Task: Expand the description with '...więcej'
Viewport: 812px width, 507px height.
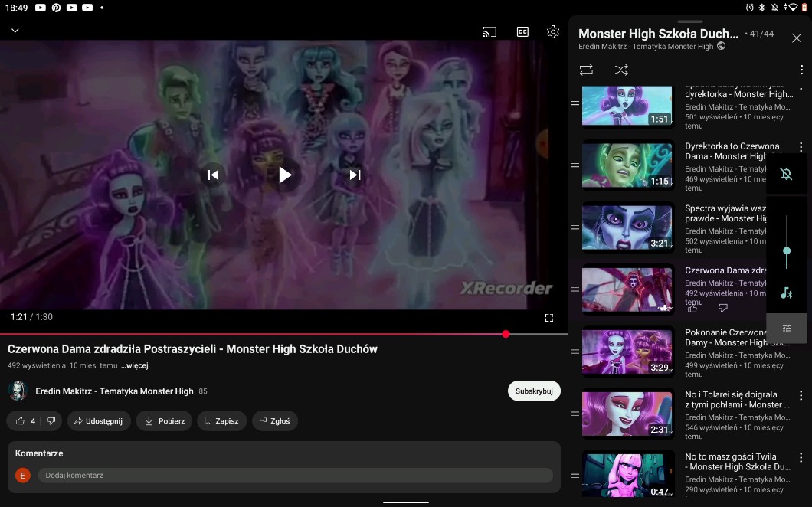Action: 134,365
